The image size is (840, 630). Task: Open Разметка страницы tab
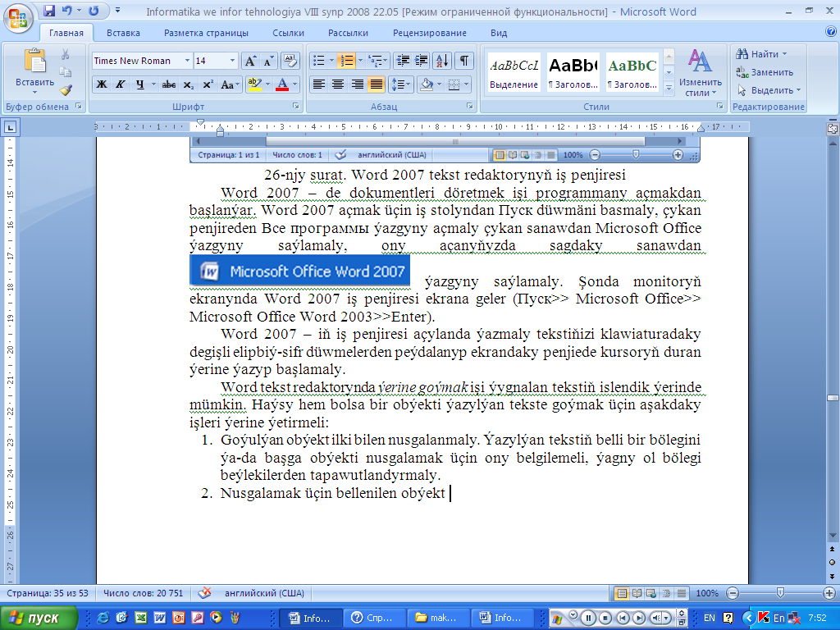coord(206,33)
